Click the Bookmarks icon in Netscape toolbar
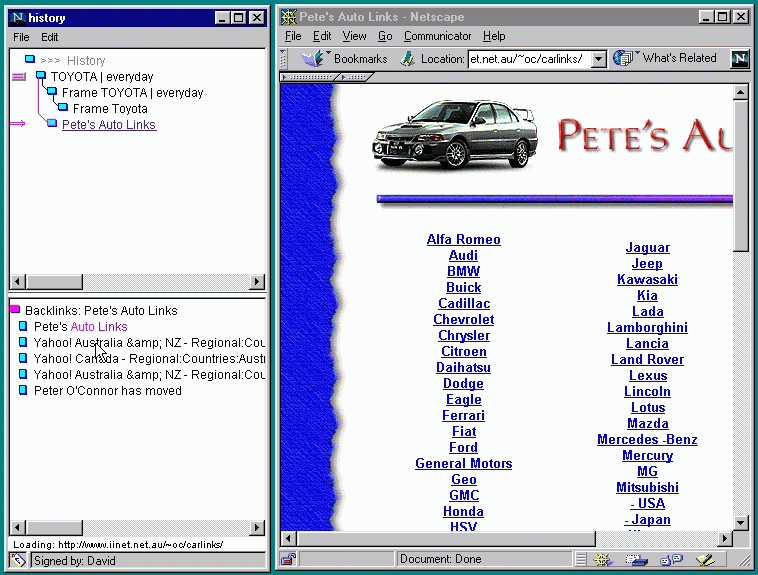Image resolution: width=758 pixels, height=575 pixels. (313, 59)
